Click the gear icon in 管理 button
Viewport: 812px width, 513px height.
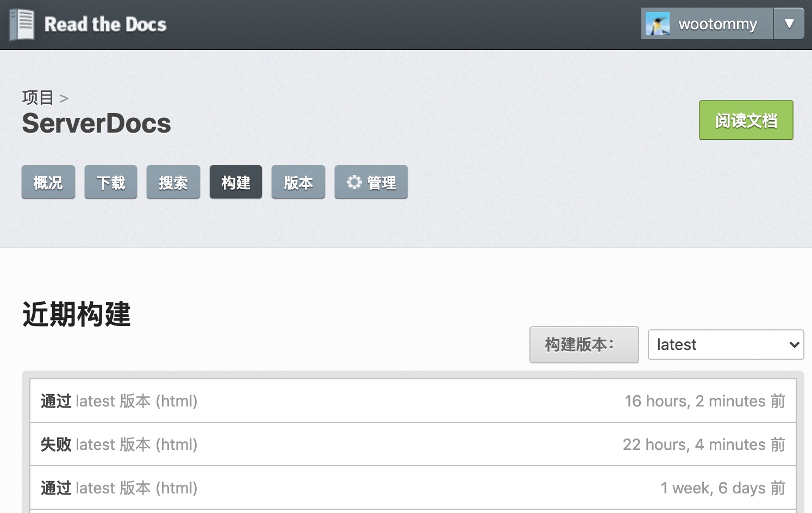click(354, 182)
